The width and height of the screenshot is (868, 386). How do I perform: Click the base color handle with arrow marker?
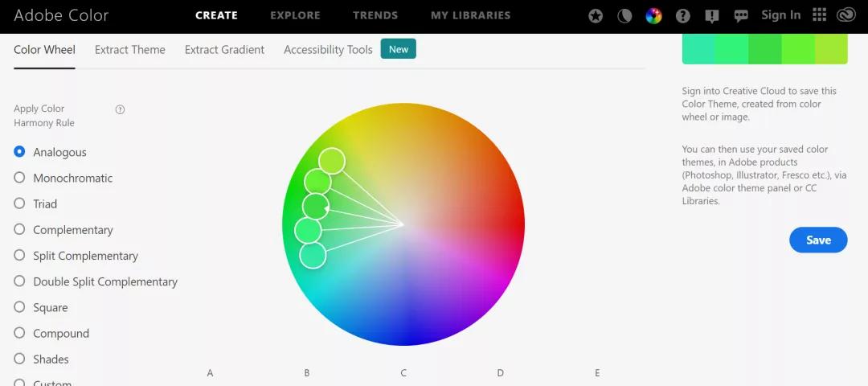click(x=316, y=207)
